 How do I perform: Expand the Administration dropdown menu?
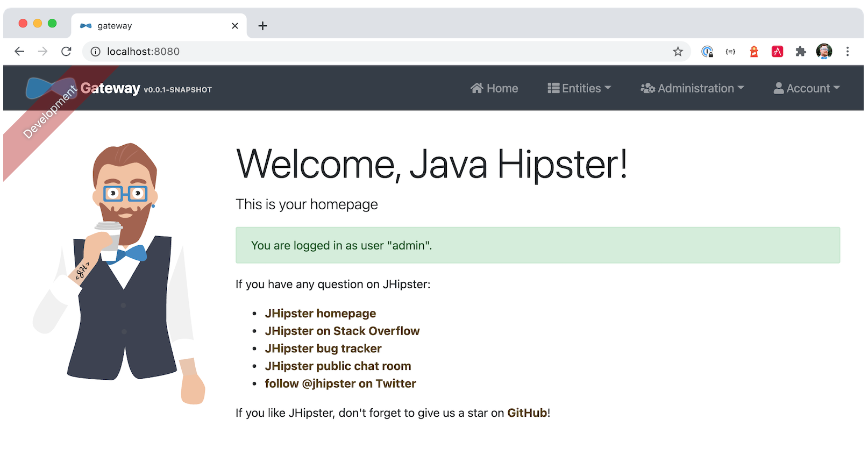pyautogui.click(x=692, y=88)
